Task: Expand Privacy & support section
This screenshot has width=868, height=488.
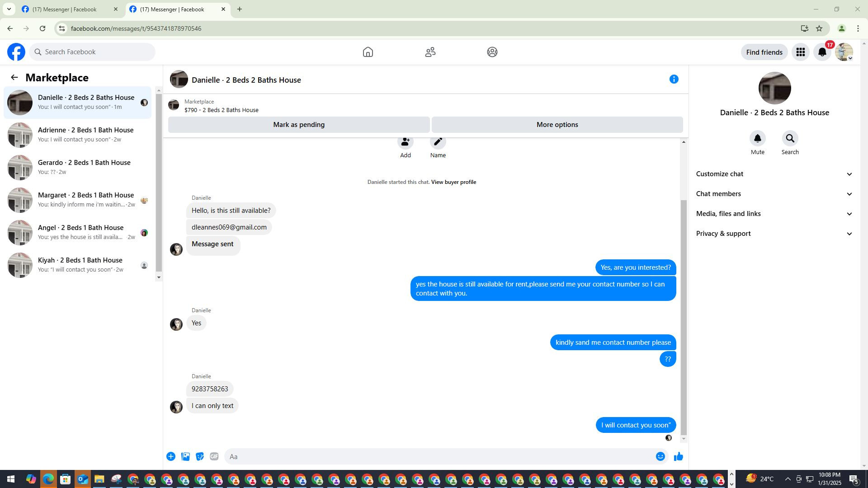Action: [x=774, y=234]
